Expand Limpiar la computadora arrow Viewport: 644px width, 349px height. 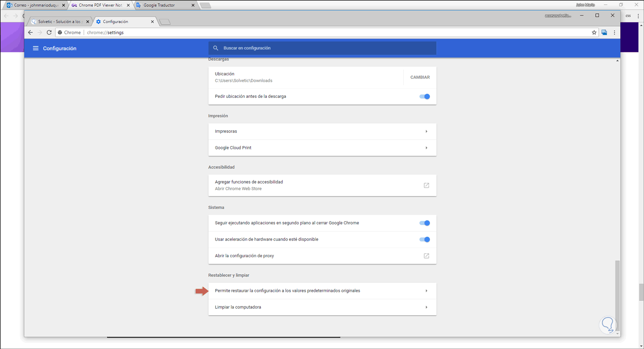coord(426,307)
